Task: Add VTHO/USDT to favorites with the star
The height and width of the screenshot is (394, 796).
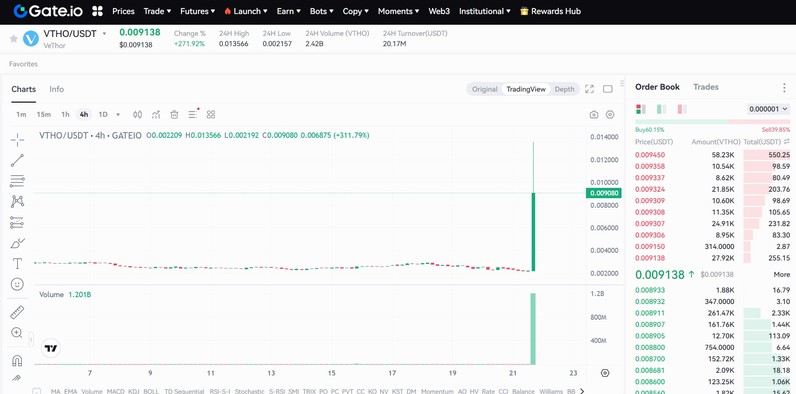Action: point(14,39)
